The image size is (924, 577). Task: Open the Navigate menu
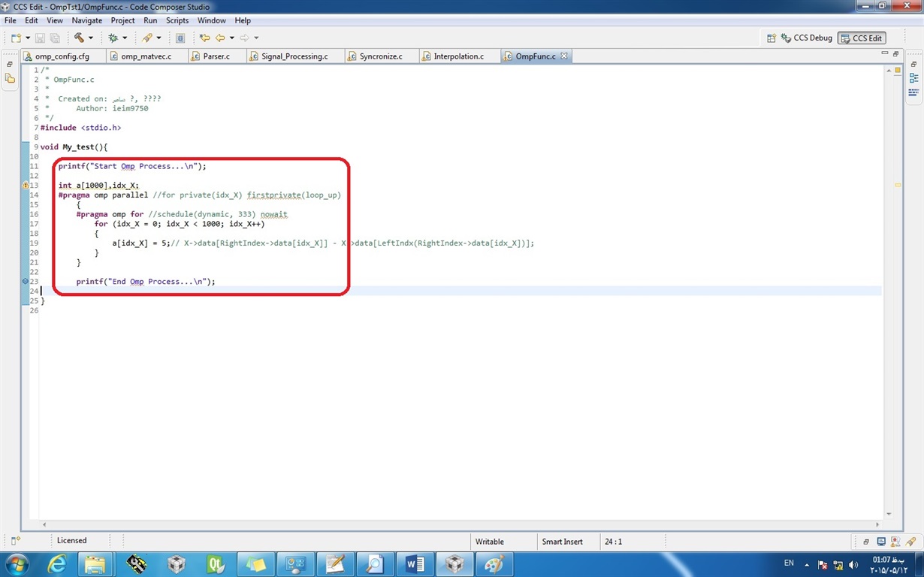pyautogui.click(x=87, y=20)
